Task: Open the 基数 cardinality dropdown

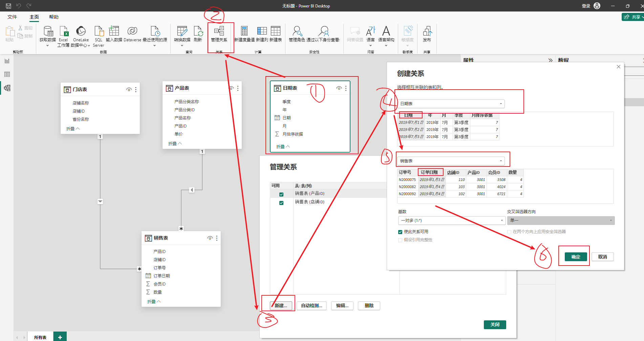Action: (452, 221)
